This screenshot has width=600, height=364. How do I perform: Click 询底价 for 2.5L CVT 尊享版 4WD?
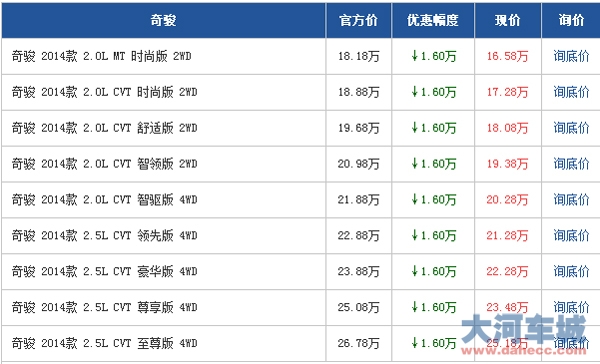pyautogui.click(x=571, y=307)
